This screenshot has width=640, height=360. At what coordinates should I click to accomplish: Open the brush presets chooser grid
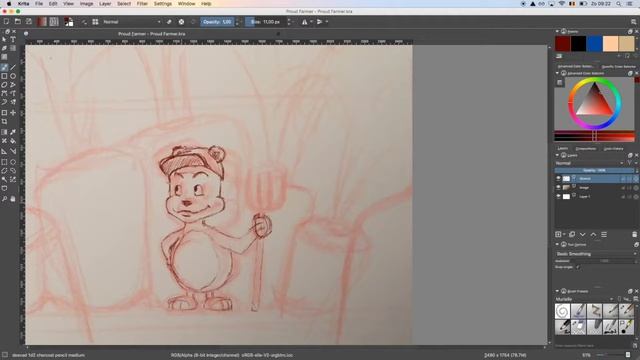tap(95, 22)
